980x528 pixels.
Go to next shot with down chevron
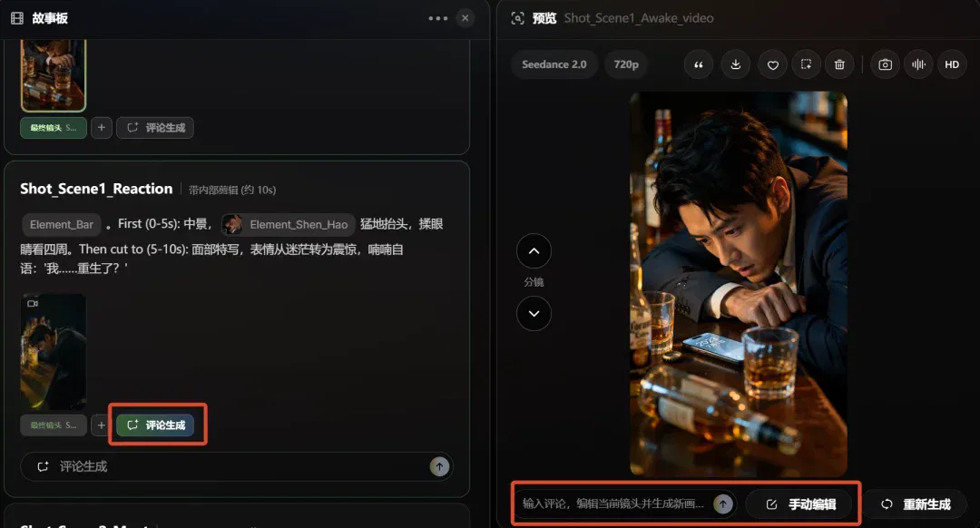tap(534, 314)
